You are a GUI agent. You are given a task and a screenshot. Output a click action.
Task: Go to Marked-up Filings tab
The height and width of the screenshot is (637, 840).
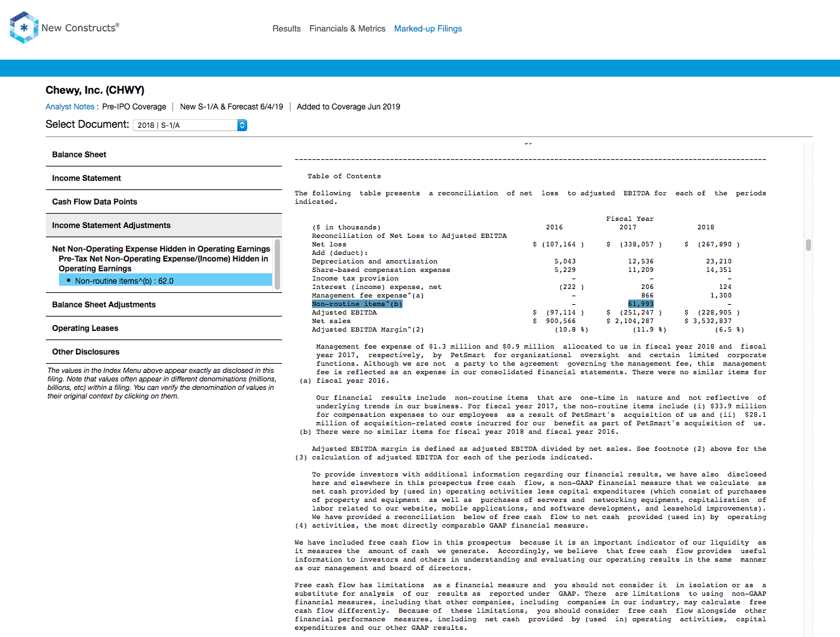click(x=428, y=29)
